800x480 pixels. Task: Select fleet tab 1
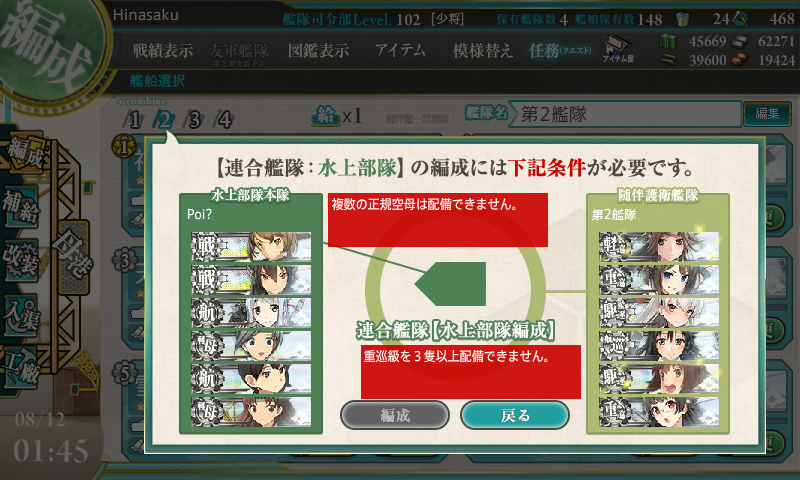pos(134,120)
